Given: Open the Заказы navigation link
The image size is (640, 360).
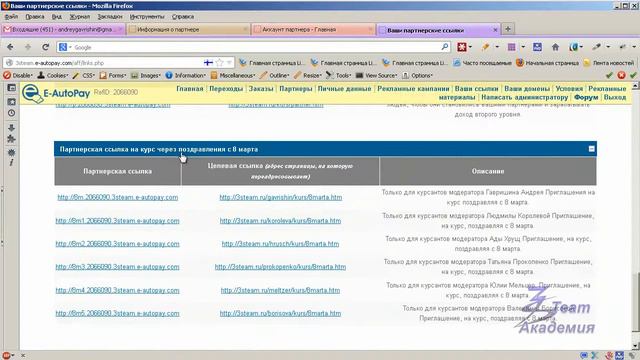Looking at the screenshot, I should [x=261, y=89].
